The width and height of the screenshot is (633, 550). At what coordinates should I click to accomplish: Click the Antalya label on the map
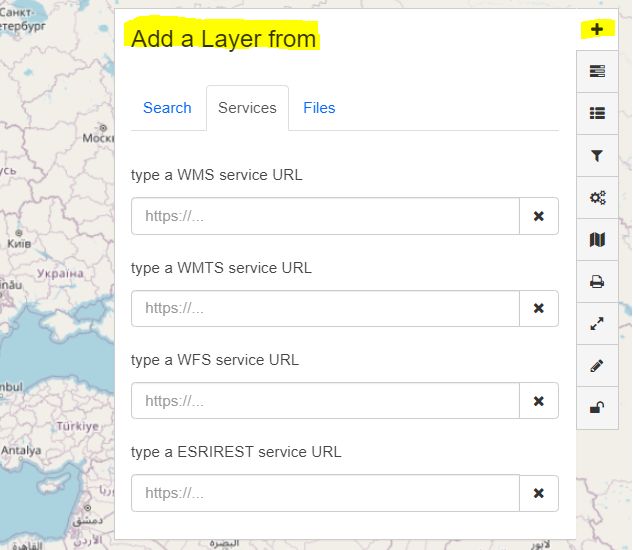[21, 450]
